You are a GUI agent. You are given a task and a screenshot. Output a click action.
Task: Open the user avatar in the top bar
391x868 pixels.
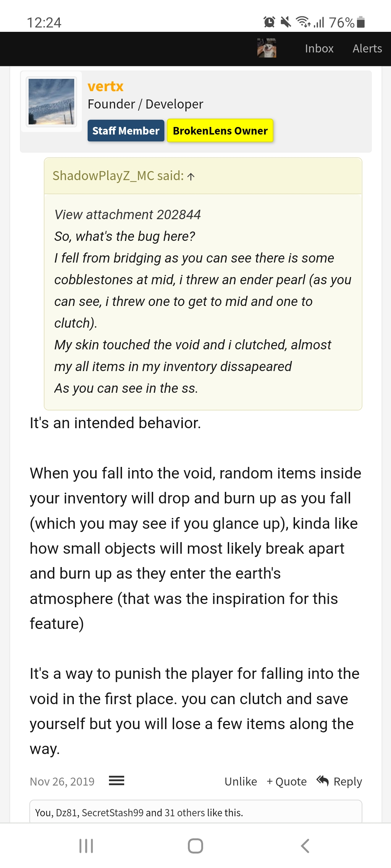267,48
